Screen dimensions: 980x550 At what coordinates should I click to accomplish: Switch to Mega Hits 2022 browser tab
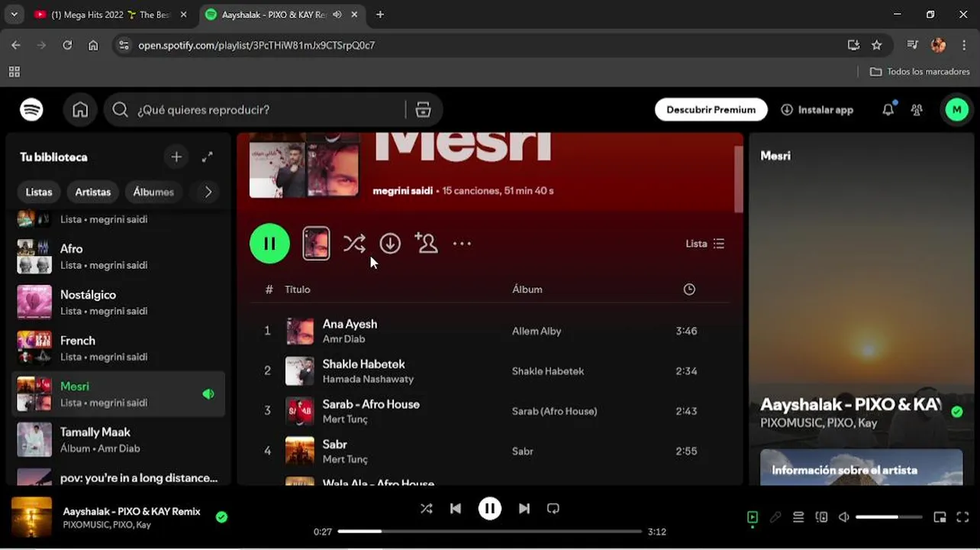[111, 15]
